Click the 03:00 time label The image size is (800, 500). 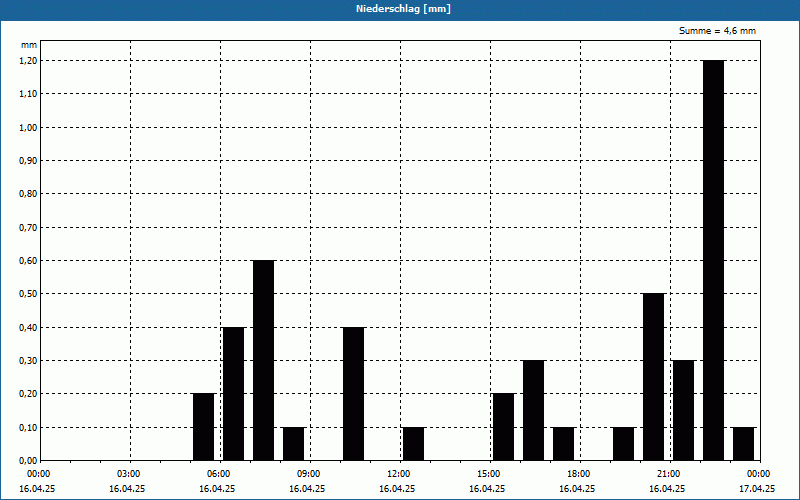[x=129, y=474]
